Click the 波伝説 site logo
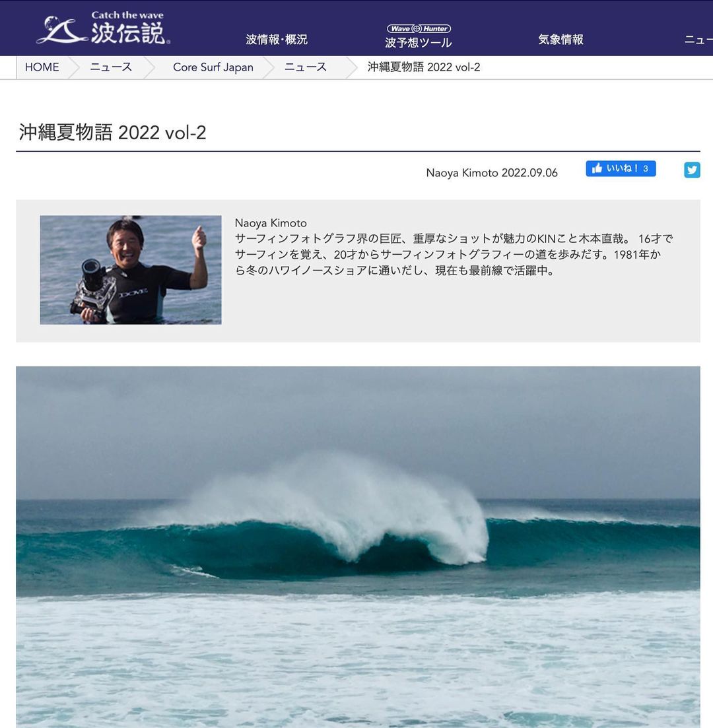 tap(103, 28)
